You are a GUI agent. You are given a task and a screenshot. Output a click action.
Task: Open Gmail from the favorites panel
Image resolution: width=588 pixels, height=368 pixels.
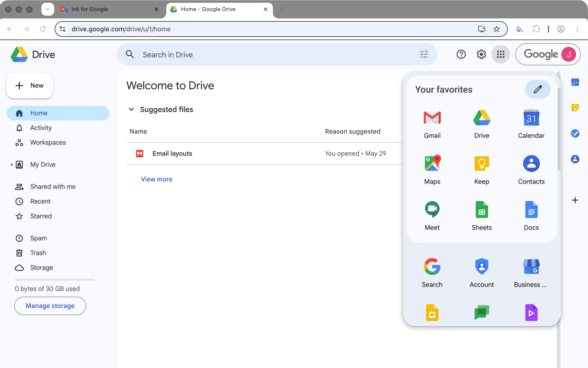click(432, 124)
